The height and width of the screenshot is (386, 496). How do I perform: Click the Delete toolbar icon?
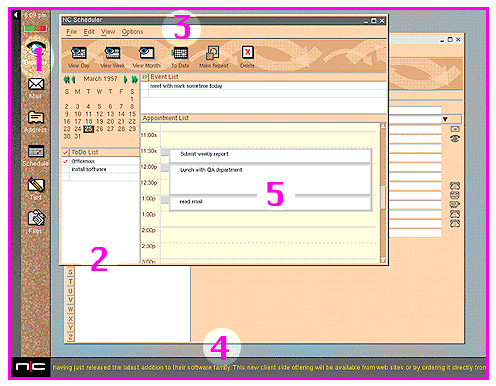(x=247, y=52)
